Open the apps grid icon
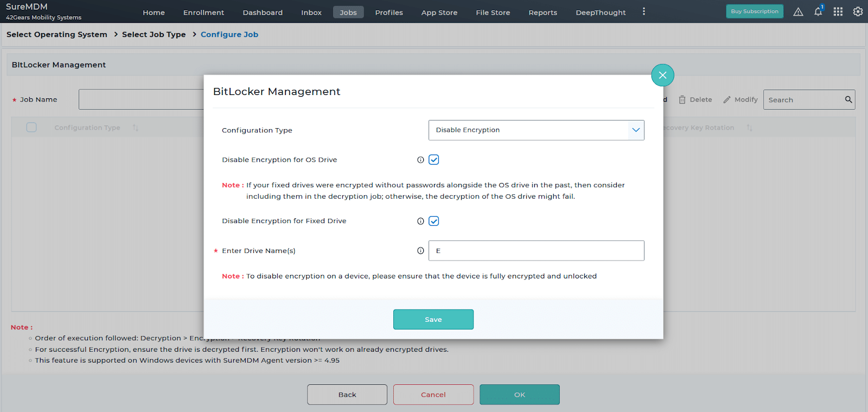This screenshot has width=868, height=412. (838, 11)
